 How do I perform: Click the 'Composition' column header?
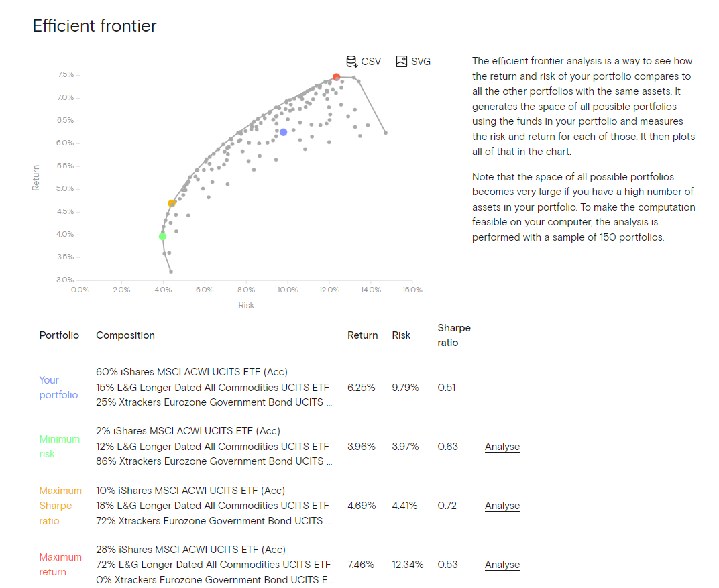tap(125, 335)
